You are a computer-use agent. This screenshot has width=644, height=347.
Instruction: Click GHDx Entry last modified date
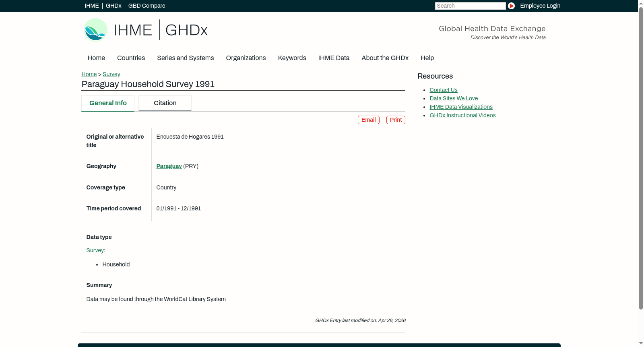(x=360, y=320)
